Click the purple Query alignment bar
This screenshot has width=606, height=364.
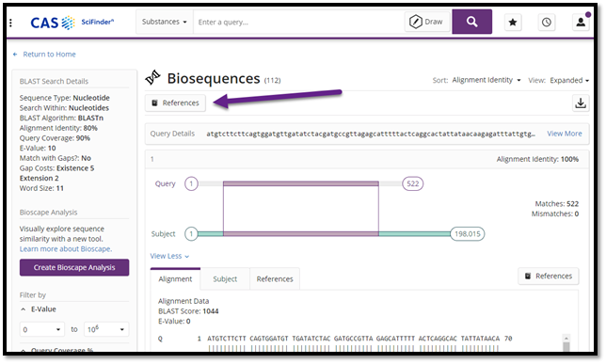[301, 183]
